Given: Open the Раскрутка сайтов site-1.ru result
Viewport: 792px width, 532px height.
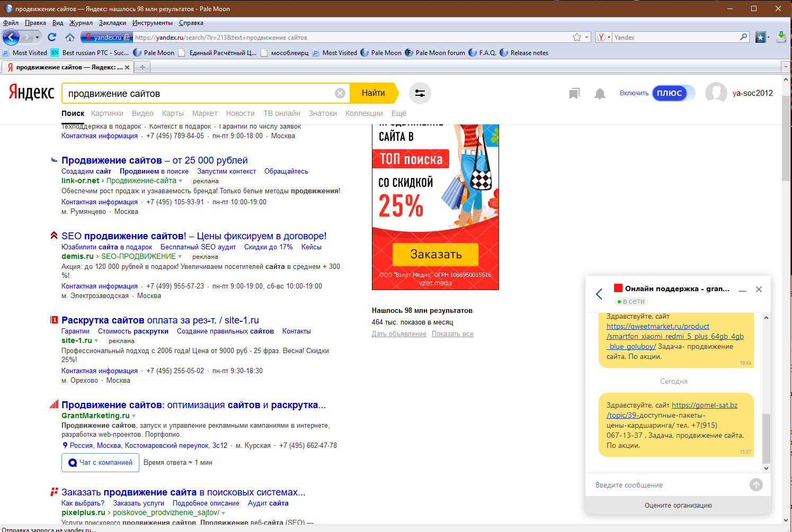Looking at the screenshot, I should click(x=160, y=320).
